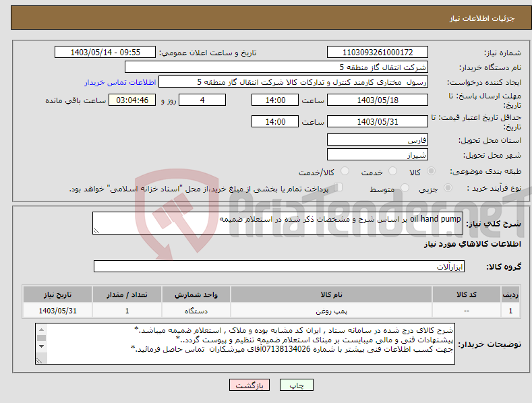Click the oil hand pump description textarea

pos(278,223)
